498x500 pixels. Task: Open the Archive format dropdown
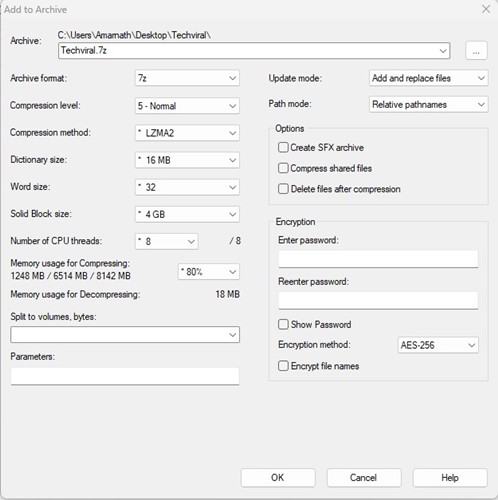[187, 78]
